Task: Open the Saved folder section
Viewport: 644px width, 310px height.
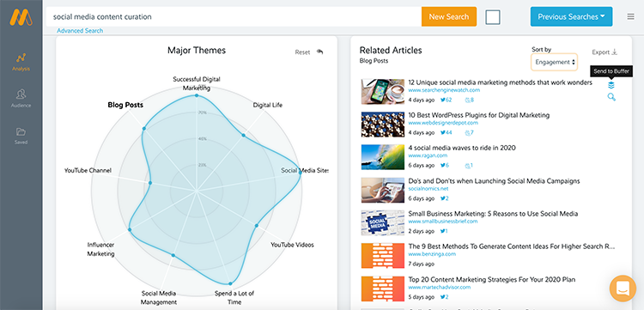Action: tap(21, 136)
